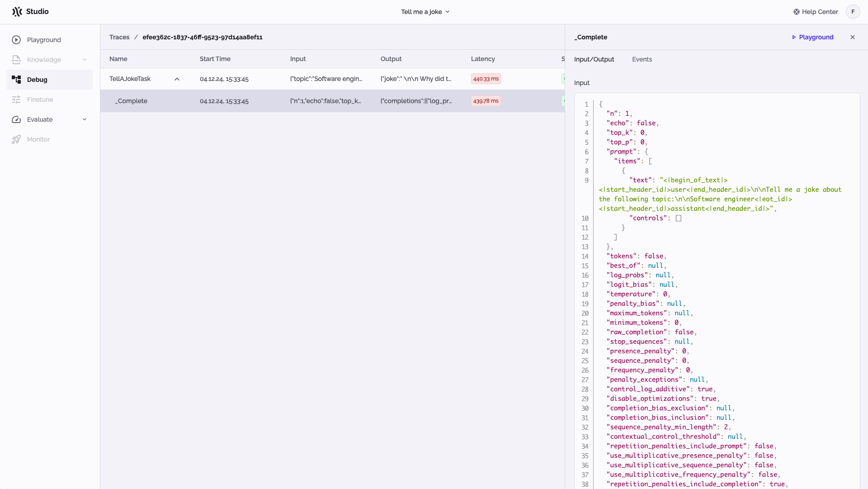868x489 pixels.
Task: Click the Monitor rocket icon
Action: pyautogui.click(x=16, y=139)
